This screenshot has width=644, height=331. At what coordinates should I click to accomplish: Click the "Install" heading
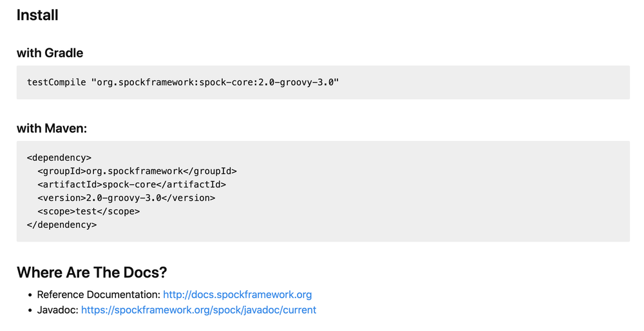tap(37, 15)
